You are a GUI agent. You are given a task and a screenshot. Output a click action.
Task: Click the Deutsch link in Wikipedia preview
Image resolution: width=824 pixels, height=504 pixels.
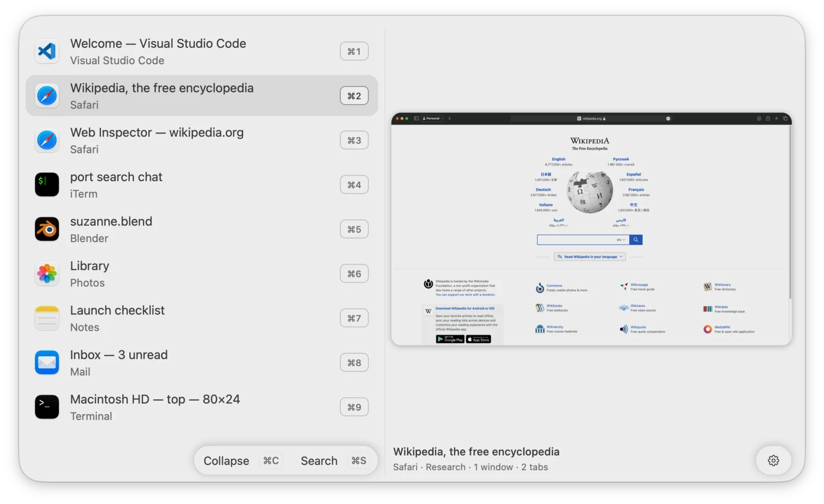[543, 189]
